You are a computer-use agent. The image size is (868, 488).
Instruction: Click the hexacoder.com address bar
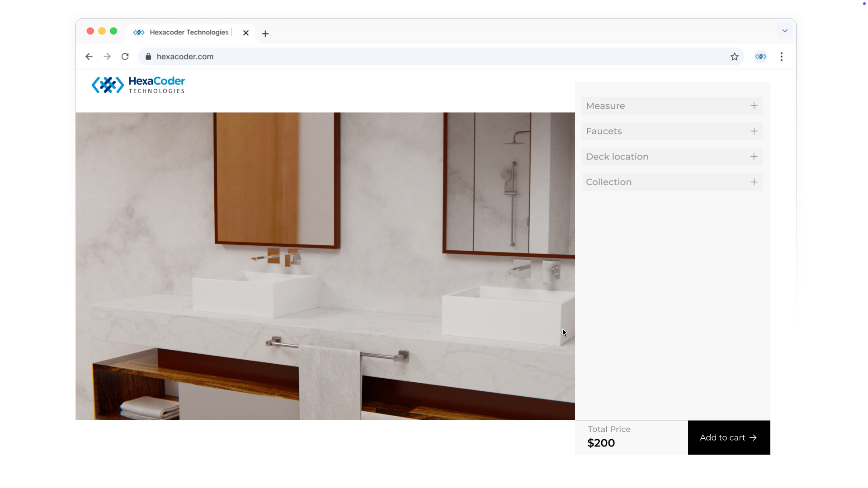point(407,56)
